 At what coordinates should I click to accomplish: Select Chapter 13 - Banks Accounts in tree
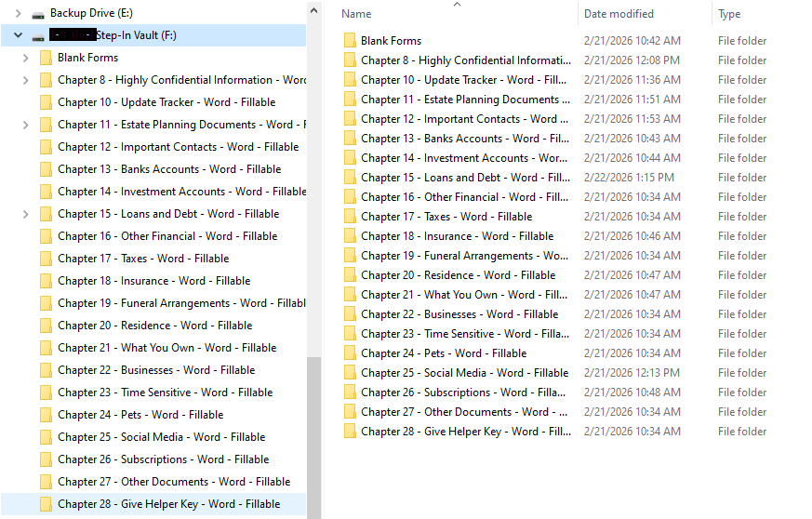pos(169,169)
